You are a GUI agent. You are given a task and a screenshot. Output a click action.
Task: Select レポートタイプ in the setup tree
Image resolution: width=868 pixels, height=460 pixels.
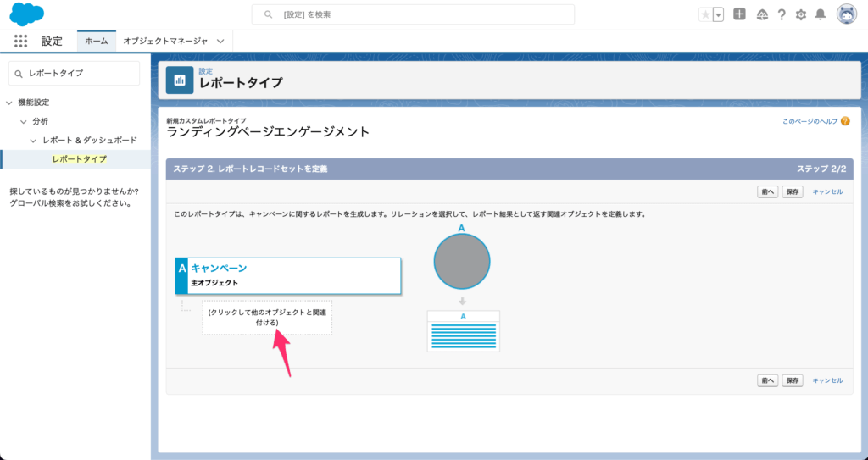click(x=79, y=159)
